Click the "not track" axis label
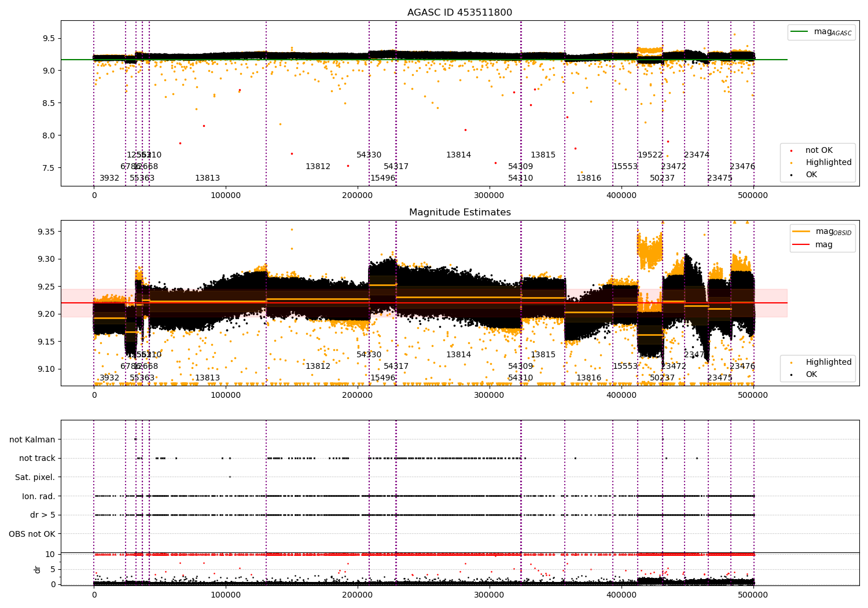The width and height of the screenshot is (868, 608). point(37,459)
